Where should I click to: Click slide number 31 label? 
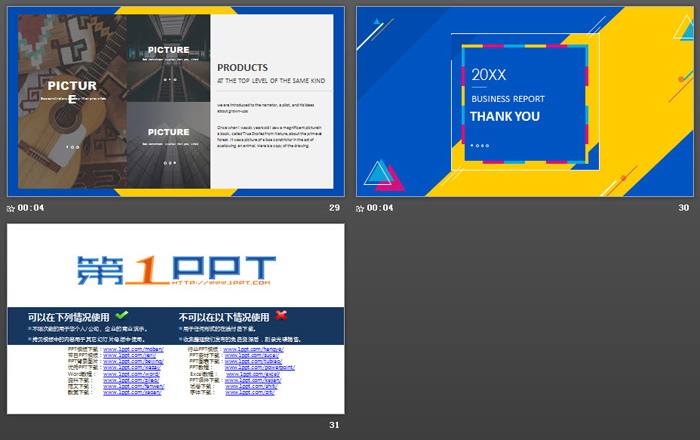click(x=334, y=426)
